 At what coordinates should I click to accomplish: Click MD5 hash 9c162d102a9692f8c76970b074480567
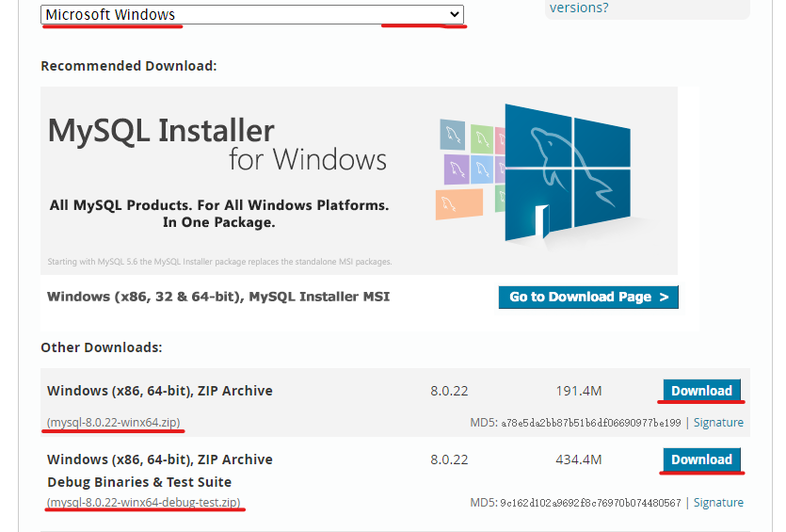590,503
